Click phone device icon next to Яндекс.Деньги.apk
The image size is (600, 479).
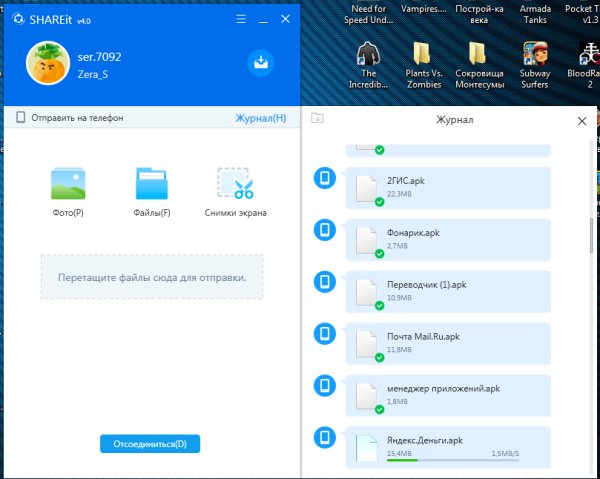point(325,437)
